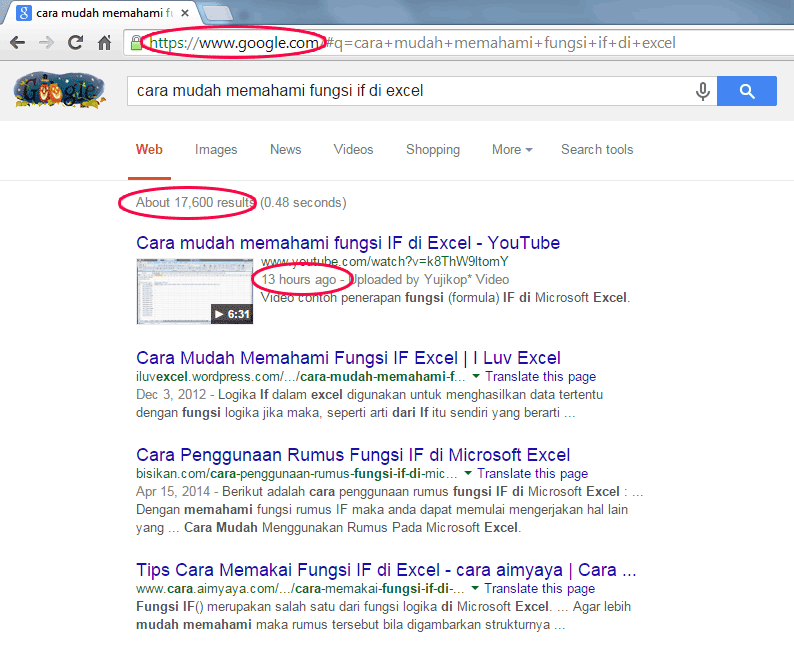
Task: Go to the Home page icon
Action: (104, 43)
